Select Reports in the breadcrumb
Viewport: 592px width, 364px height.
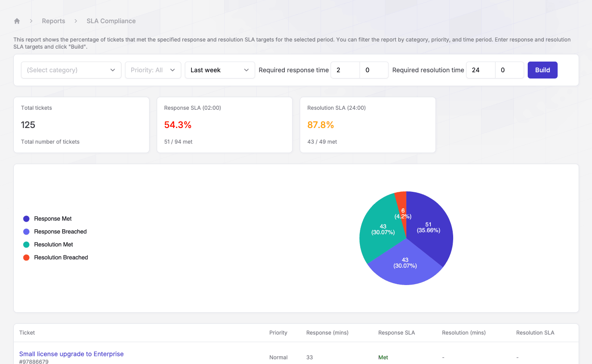point(53,21)
